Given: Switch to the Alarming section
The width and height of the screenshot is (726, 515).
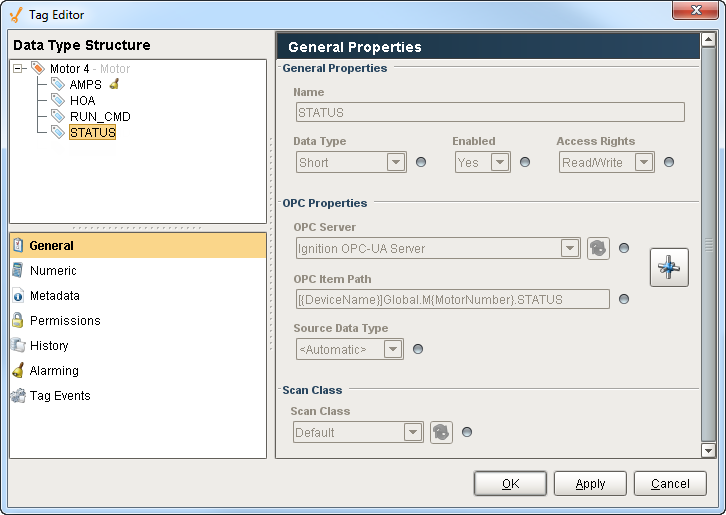Looking at the screenshot, I should tap(54, 371).
